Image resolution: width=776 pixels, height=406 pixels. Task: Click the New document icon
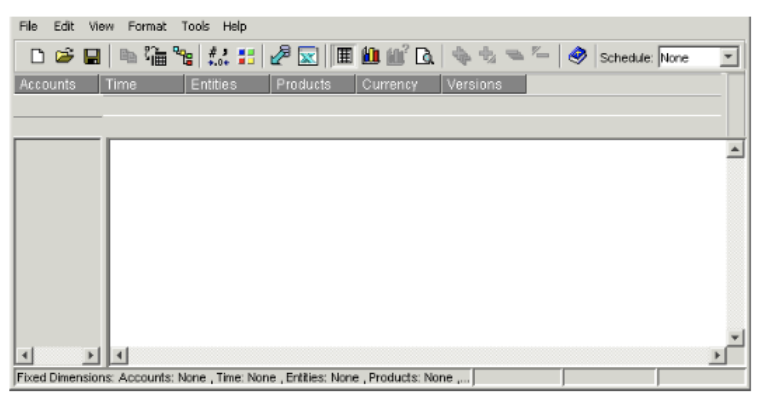[x=37, y=58]
